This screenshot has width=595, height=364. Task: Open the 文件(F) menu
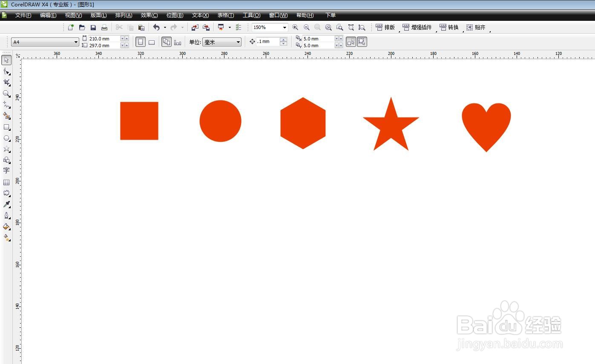(23, 15)
